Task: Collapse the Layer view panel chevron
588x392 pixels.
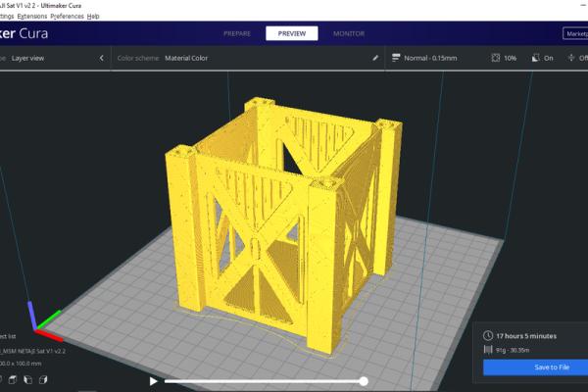Action: tap(101, 58)
